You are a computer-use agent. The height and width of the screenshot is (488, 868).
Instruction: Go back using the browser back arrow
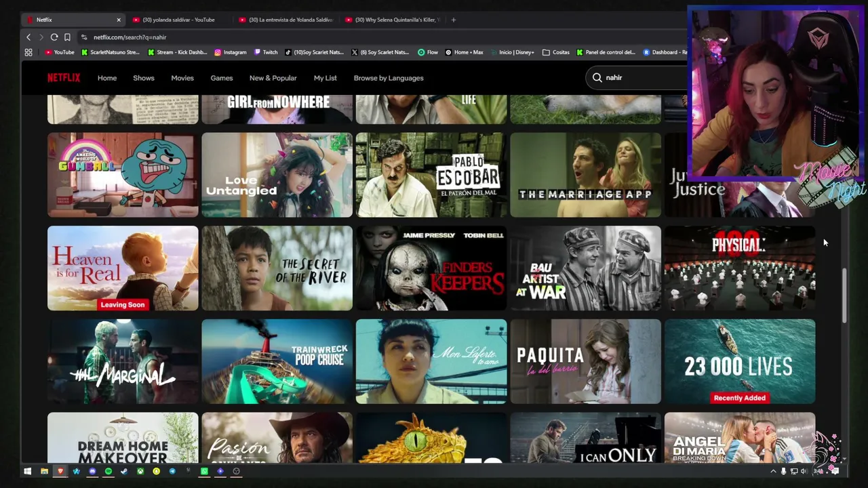pyautogui.click(x=28, y=37)
